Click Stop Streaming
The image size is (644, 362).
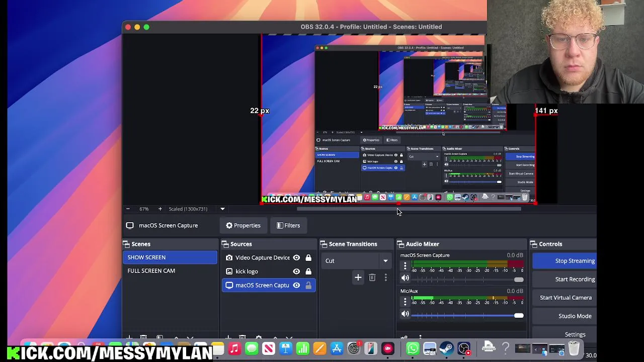click(x=565, y=261)
